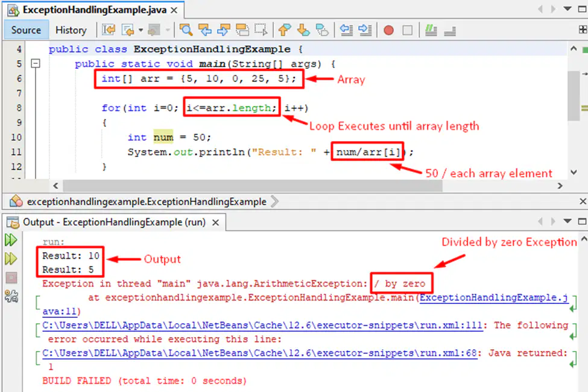Click the highlighted num variable
The image size is (588, 392).
163,138
